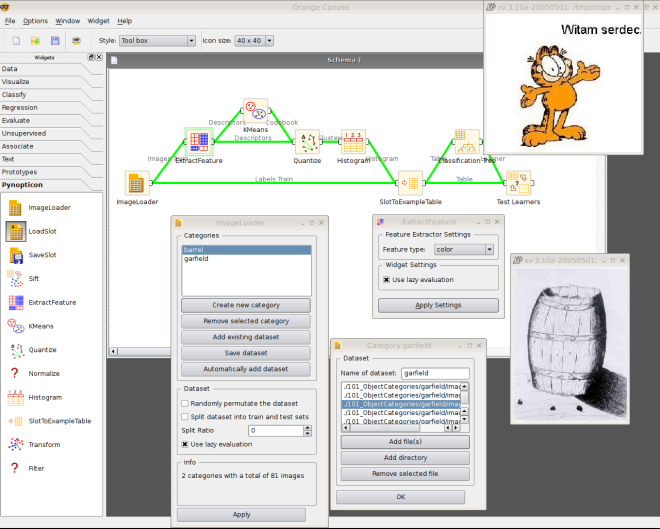
Task: Click the Name of dataset input field
Action: click(x=442, y=373)
